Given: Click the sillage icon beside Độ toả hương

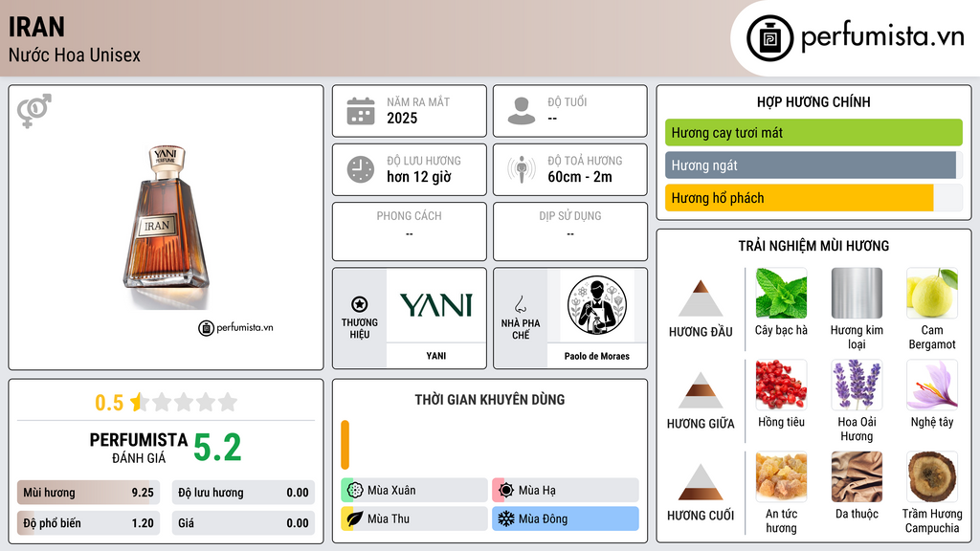Looking at the screenshot, I should 522,169.
